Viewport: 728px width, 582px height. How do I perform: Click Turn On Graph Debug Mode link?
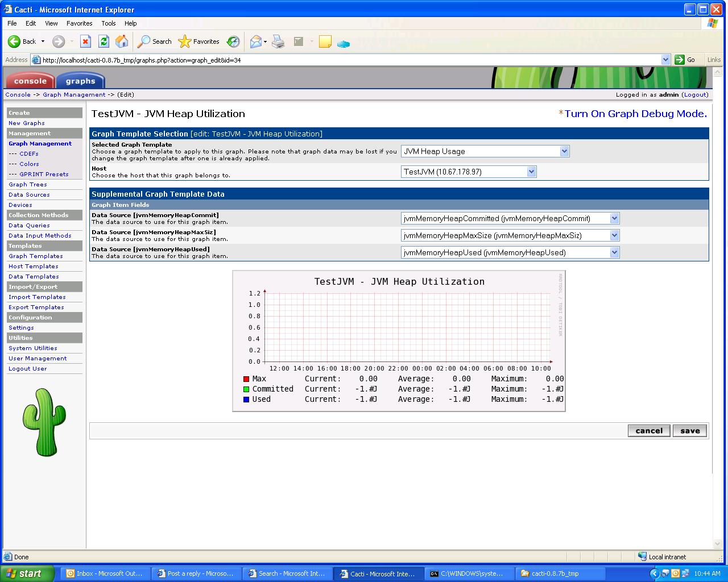pos(635,114)
